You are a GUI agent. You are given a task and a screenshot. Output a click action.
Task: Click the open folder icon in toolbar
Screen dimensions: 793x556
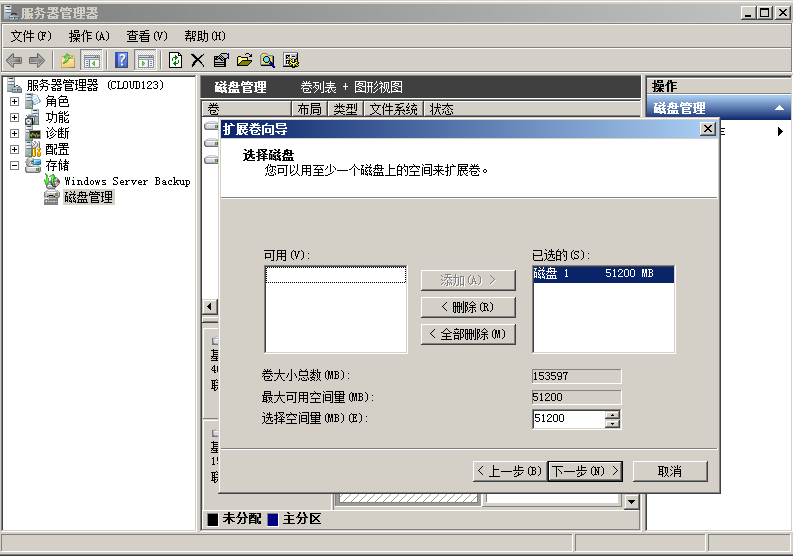[244, 60]
